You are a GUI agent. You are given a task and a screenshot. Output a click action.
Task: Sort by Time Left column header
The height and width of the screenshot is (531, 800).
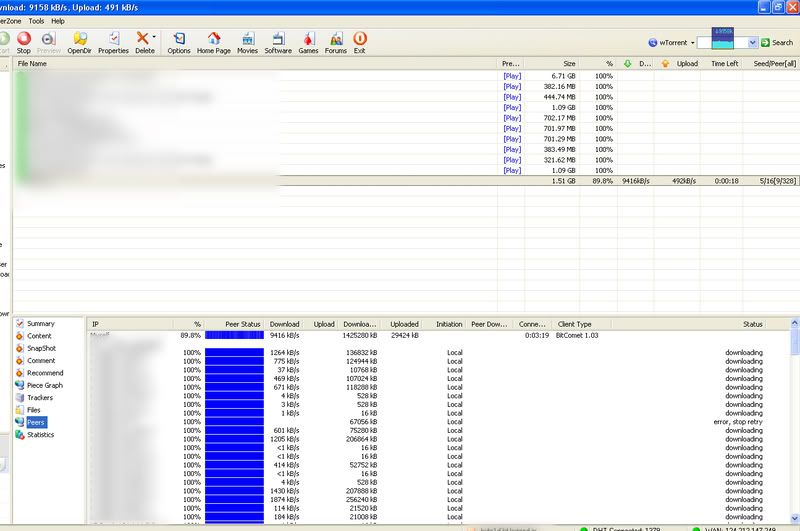point(723,64)
